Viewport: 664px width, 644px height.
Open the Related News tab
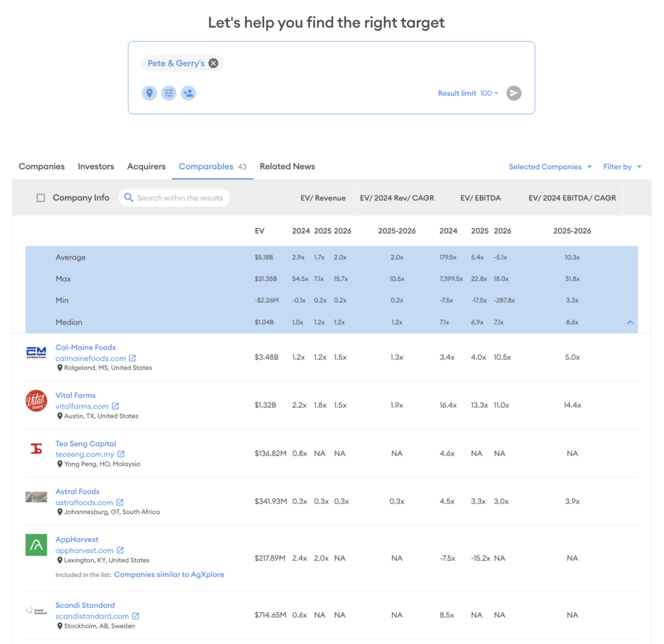click(287, 167)
